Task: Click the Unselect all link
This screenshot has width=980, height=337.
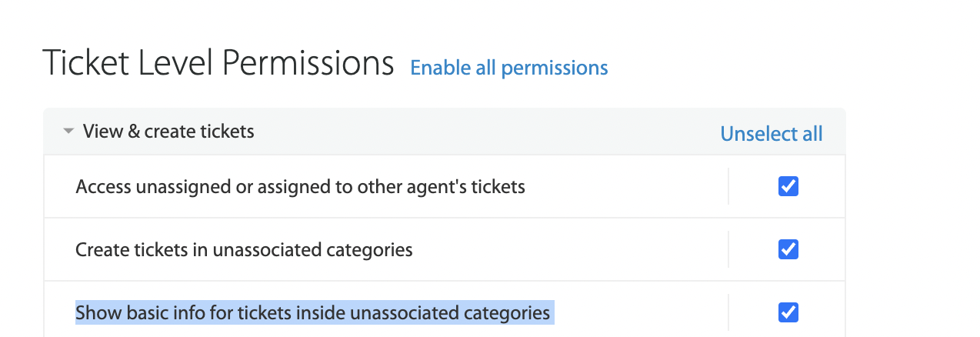Action: (x=771, y=134)
